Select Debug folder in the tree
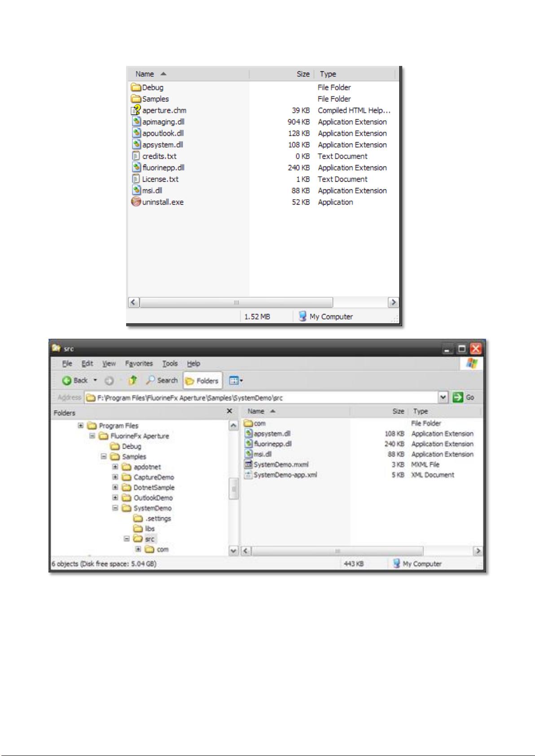This screenshot has height=756, width=535. [x=126, y=446]
